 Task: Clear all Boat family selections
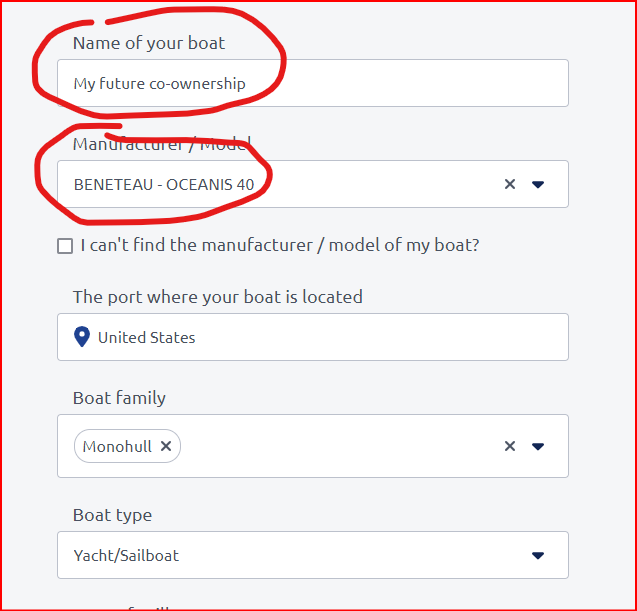tap(510, 446)
